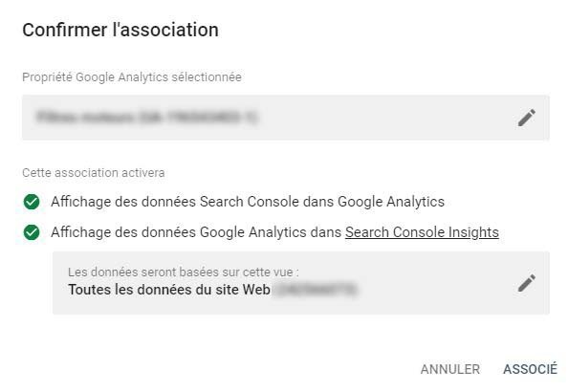
Task: Confirm with the ASSOCIÉ button
Action: point(530,369)
